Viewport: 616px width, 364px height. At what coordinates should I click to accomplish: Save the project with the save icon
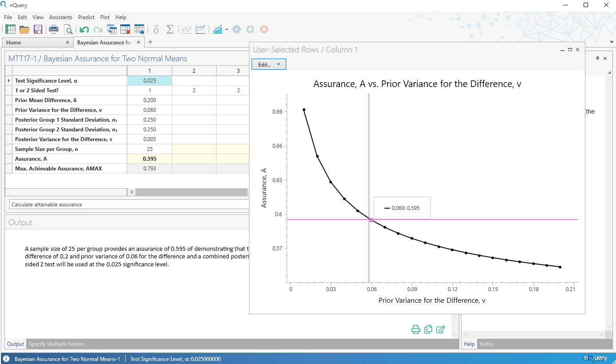(38, 29)
